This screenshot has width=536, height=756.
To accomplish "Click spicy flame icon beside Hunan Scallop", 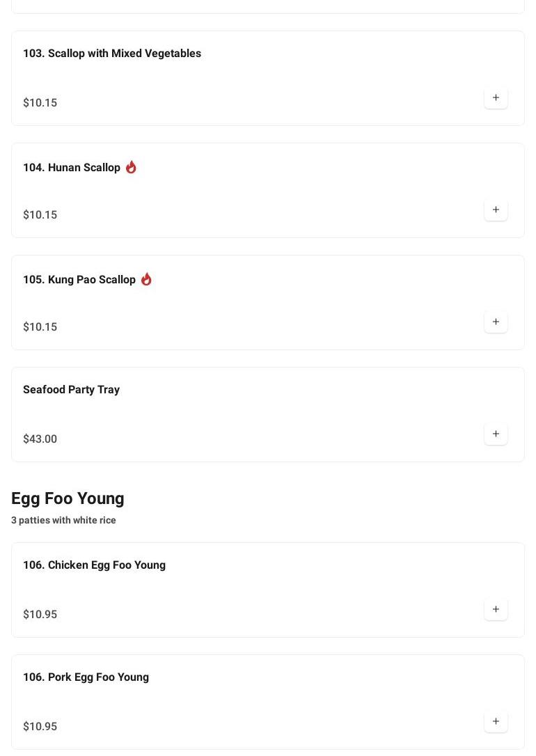I will [131, 167].
